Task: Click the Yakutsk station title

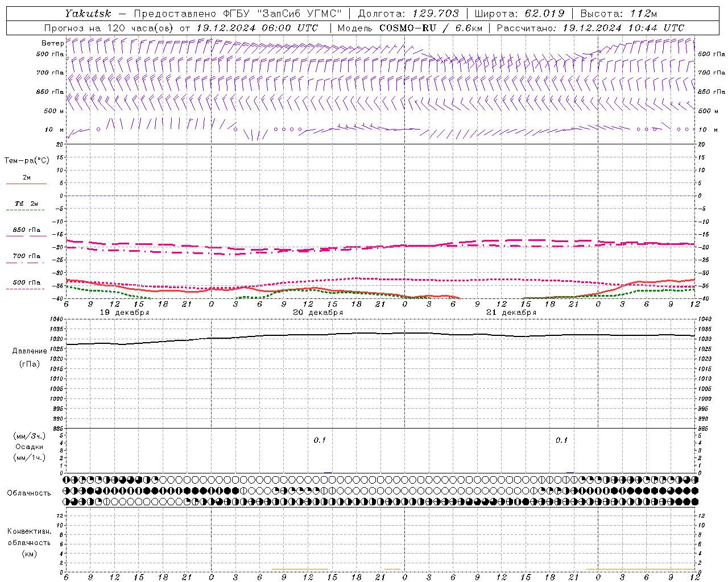Action: pos(88,14)
